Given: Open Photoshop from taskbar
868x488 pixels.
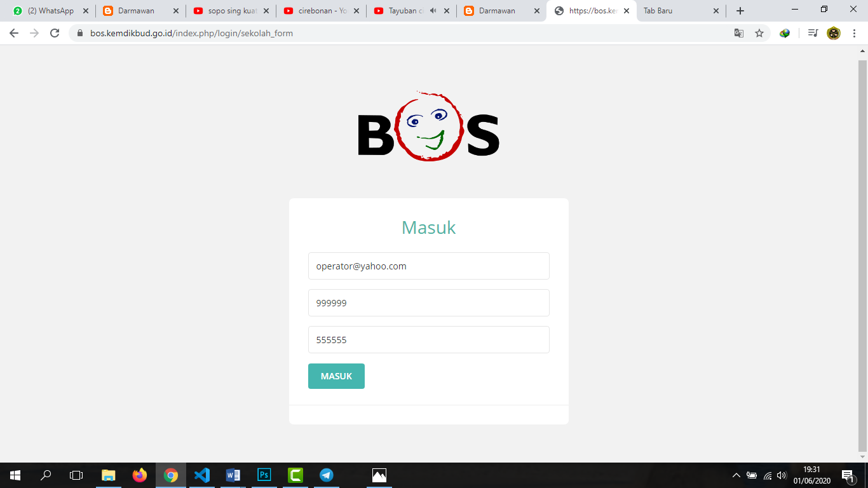Looking at the screenshot, I should pos(264,475).
